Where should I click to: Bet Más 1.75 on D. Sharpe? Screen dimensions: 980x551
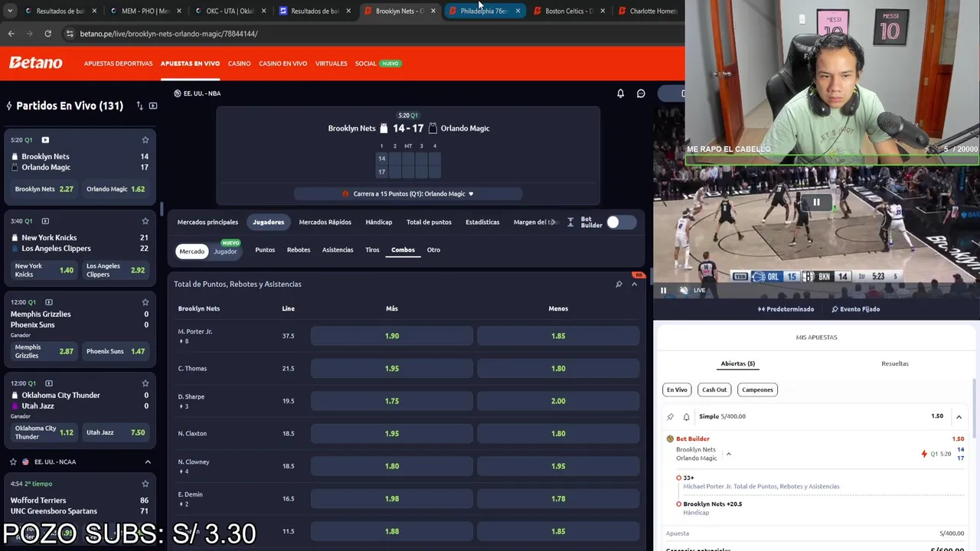392,401
